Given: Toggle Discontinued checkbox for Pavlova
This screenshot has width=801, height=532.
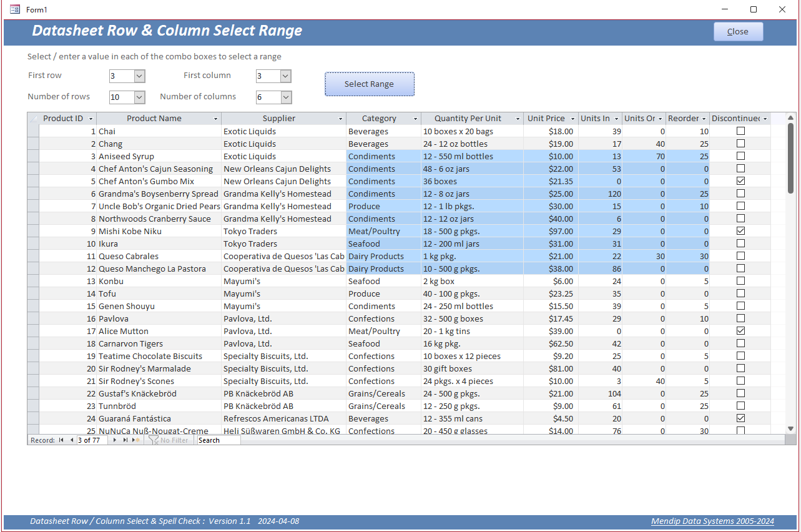Looking at the screenshot, I should 740,318.
